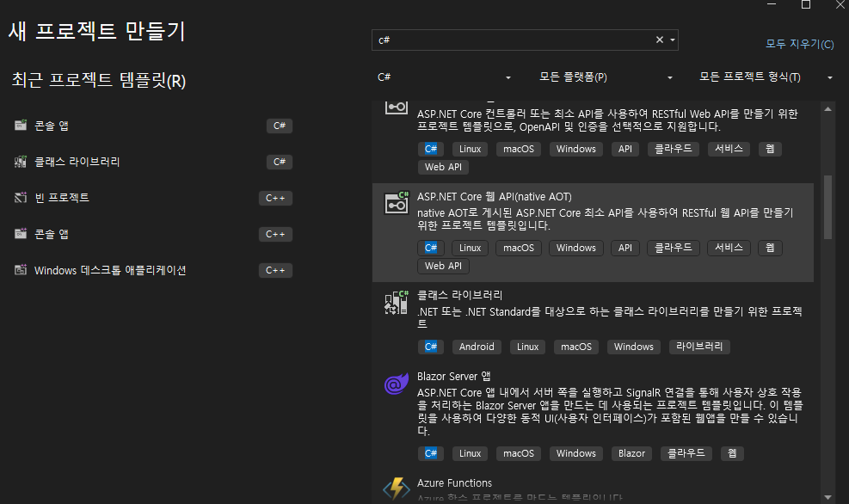Minimize the new project window

(x=772, y=5)
